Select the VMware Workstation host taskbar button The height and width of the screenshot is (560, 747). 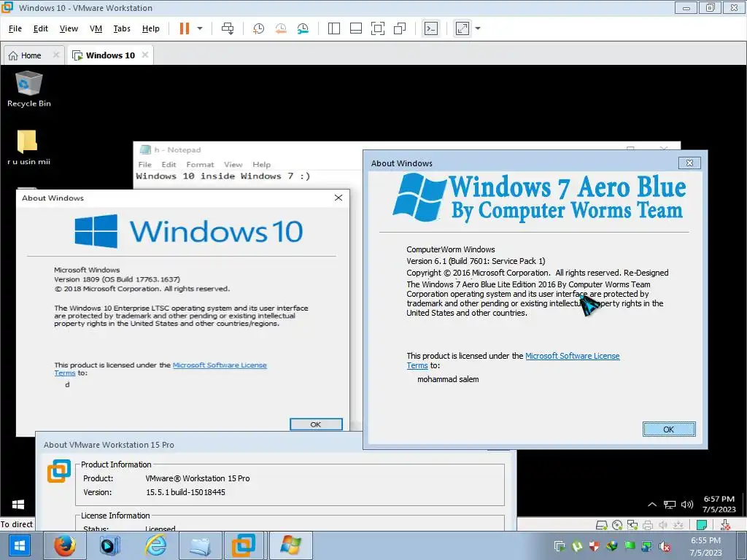pos(244,545)
